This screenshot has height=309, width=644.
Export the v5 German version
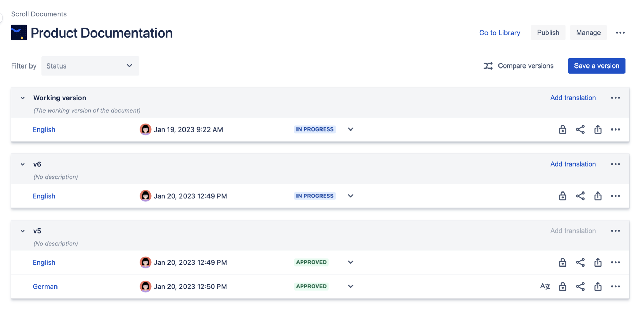click(x=598, y=286)
